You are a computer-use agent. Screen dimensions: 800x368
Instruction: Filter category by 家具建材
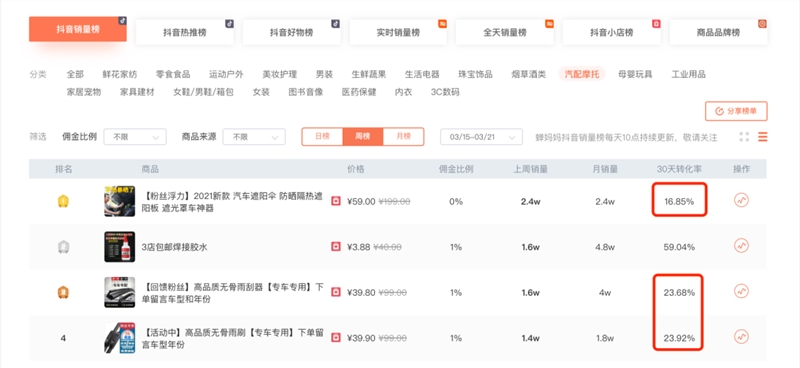pyautogui.click(x=137, y=92)
